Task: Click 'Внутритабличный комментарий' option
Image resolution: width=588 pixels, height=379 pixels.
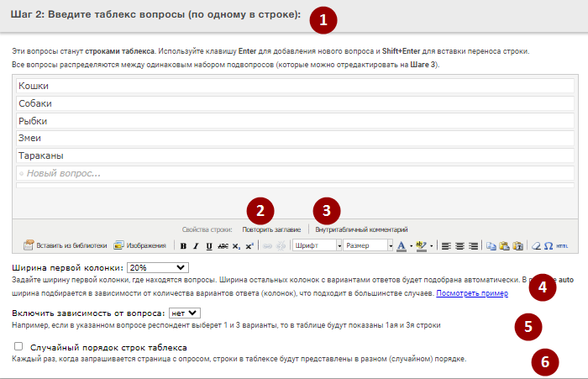Action: pyautogui.click(x=361, y=229)
